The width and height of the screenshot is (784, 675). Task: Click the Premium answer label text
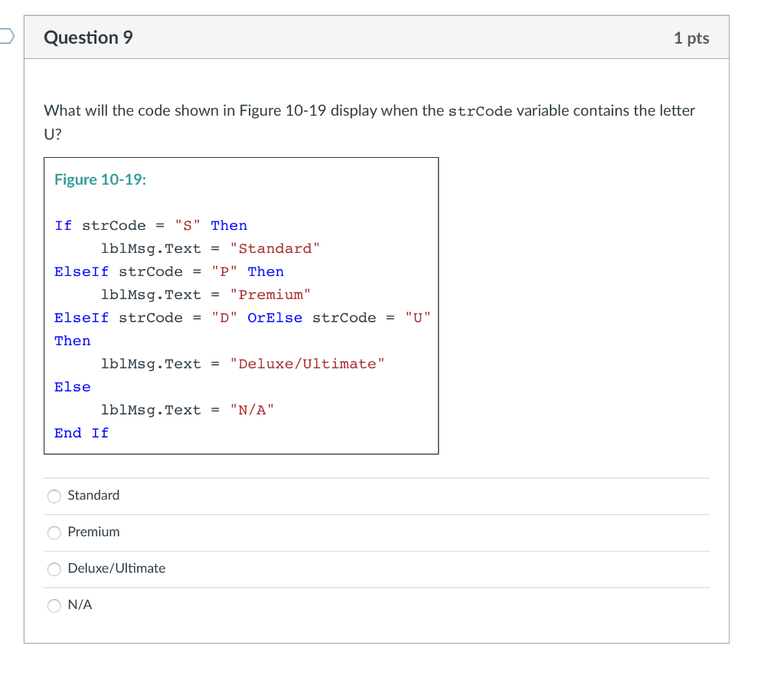pos(93,532)
